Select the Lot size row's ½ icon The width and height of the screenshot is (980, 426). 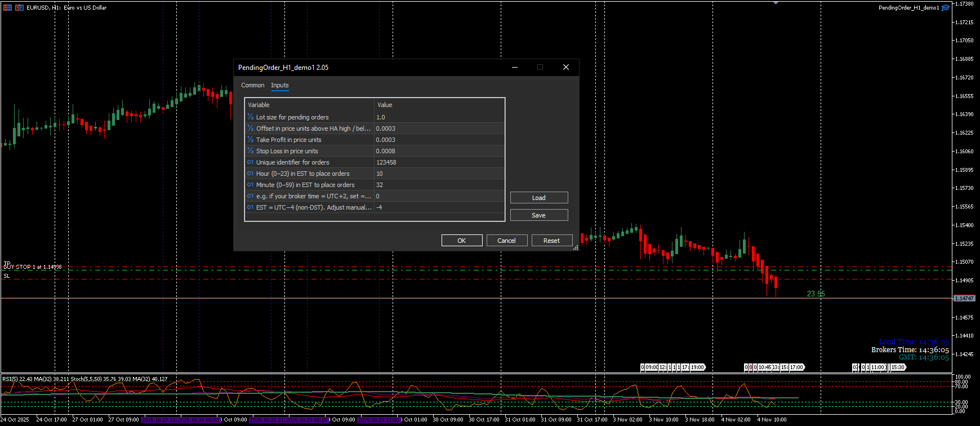[x=251, y=117]
